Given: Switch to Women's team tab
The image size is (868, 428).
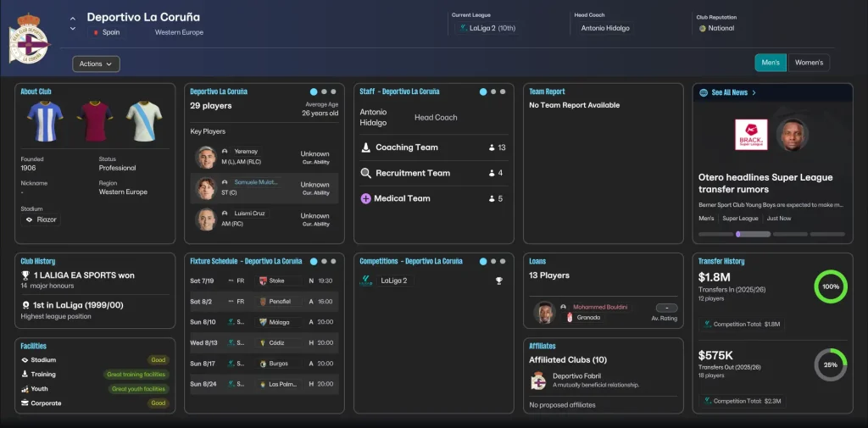Looking at the screenshot, I should pos(809,63).
